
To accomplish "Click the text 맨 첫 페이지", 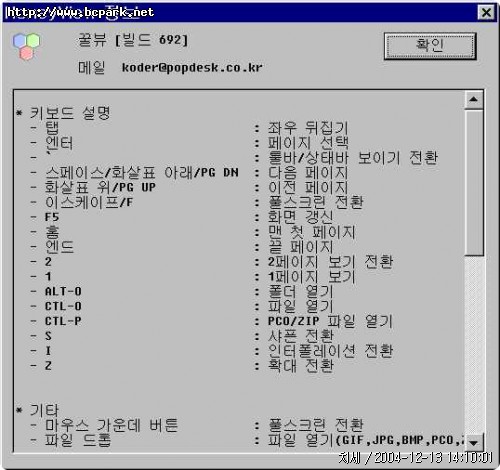I will (x=312, y=232).
